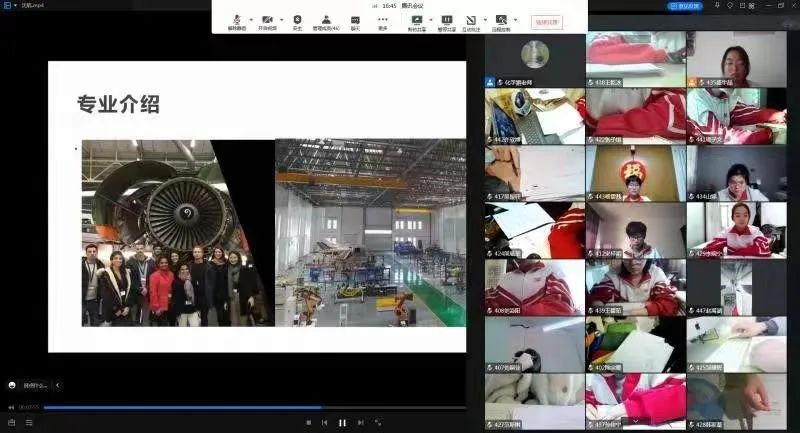This screenshot has width=800, height=433.
Task: Open the More options (three dots)
Action: [383, 20]
